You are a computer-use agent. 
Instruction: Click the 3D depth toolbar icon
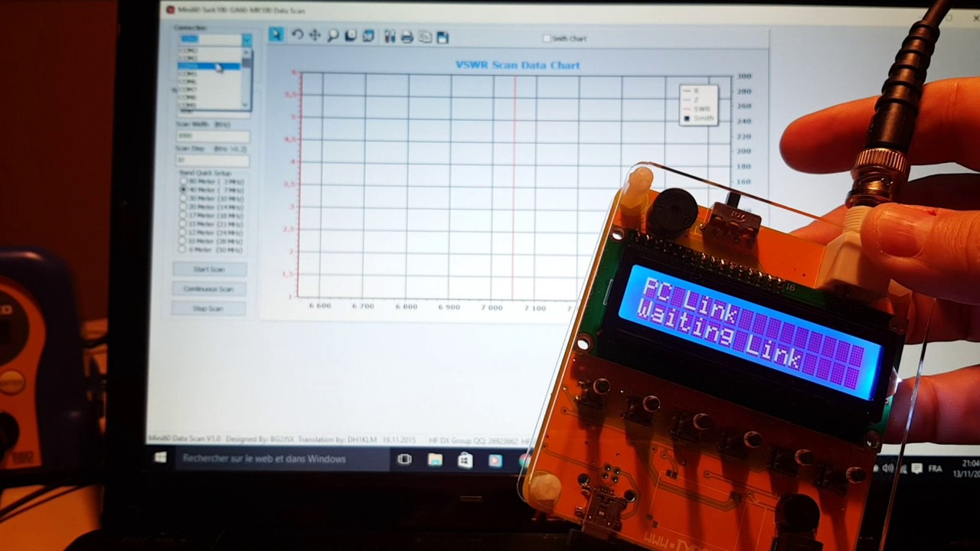351,35
